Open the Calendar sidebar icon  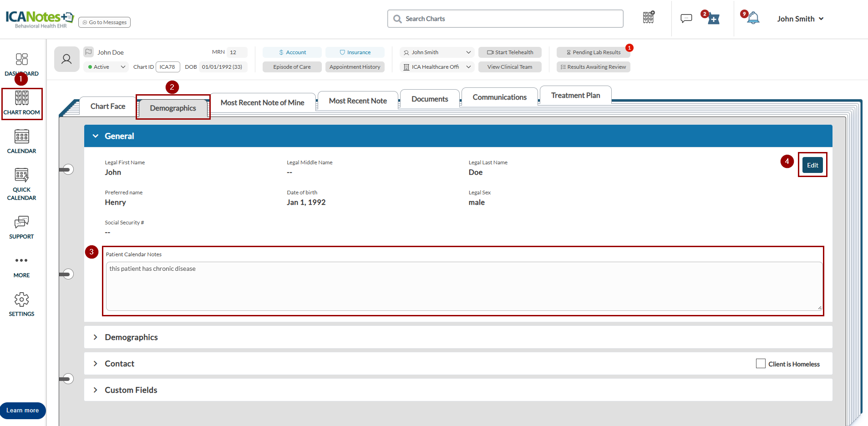click(21, 137)
